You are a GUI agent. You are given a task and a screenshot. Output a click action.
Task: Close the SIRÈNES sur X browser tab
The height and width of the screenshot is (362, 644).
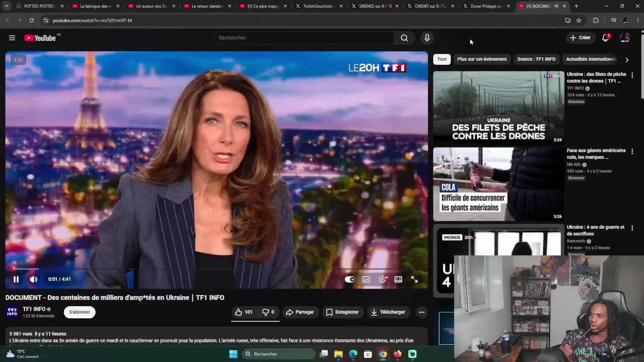[x=397, y=6]
